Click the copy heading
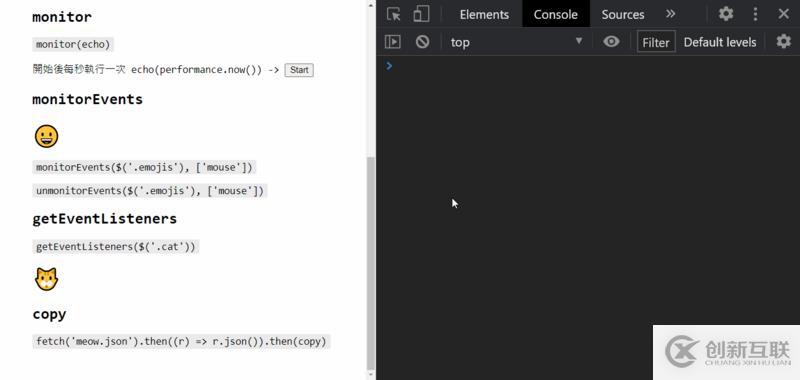Screen dimensions: 800x380 [49, 314]
